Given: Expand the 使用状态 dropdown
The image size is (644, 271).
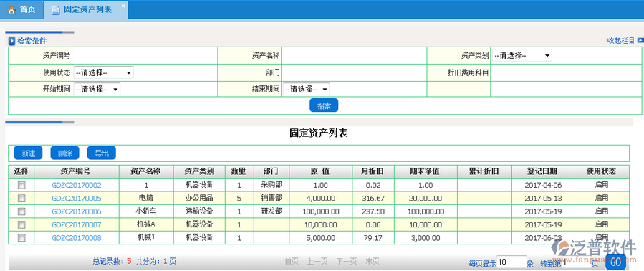Looking at the screenshot, I should tap(103, 73).
